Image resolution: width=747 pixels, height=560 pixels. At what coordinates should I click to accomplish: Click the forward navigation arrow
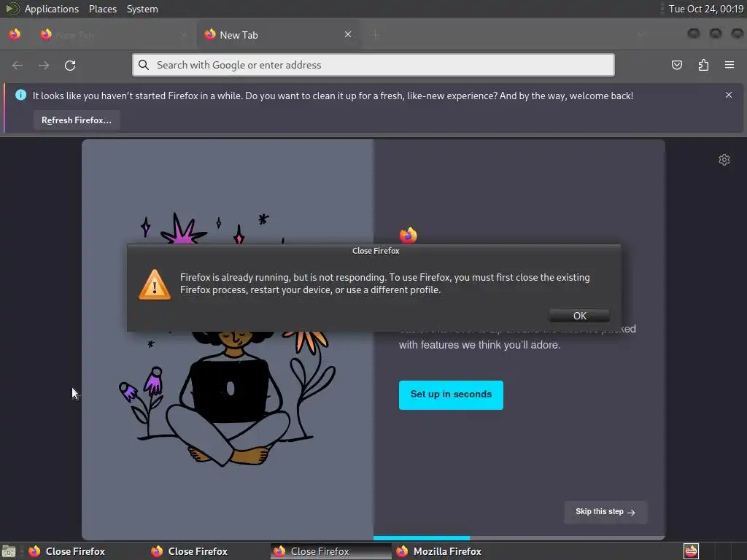click(44, 65)
